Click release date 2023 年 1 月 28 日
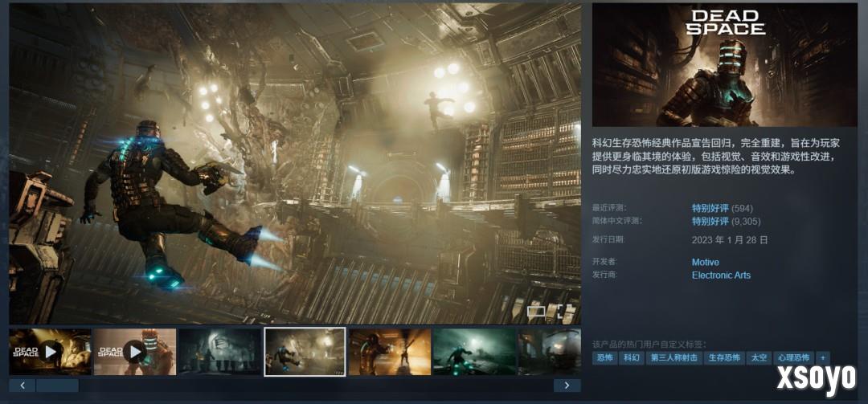868x404 pixels. pos(730,240)
